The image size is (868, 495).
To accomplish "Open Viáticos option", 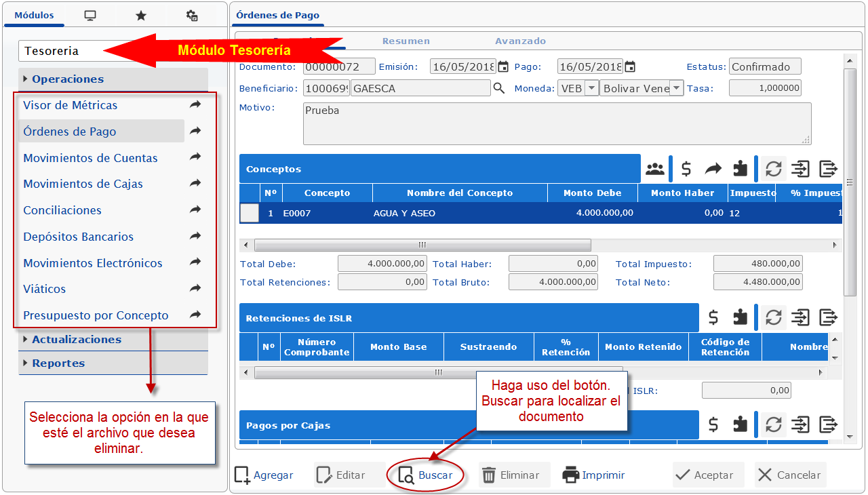I will tap(45, 289).
